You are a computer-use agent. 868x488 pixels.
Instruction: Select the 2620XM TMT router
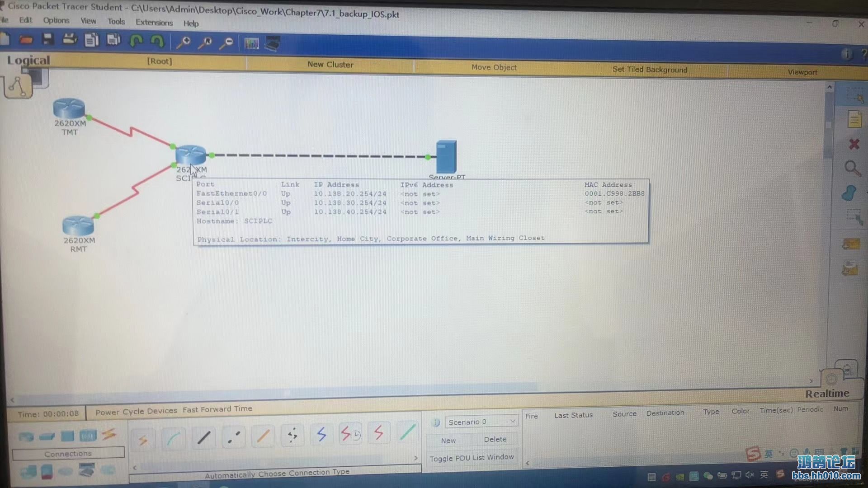pyautogui.click(x=69, y=109)
